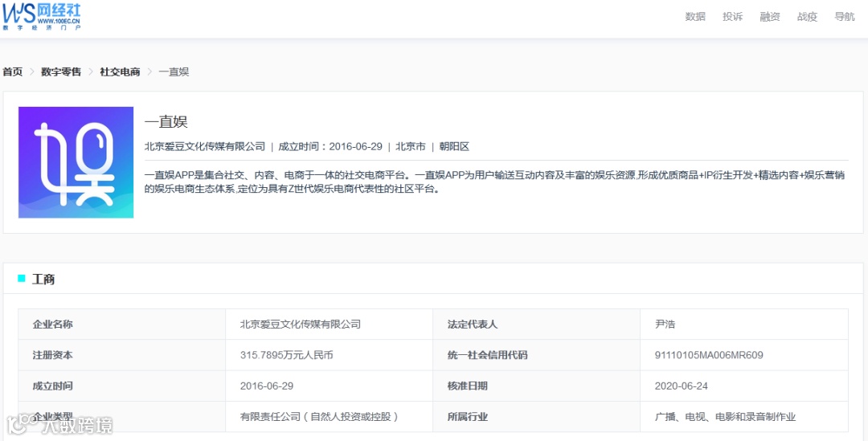
Task: Click 朝阳区 district text
Action: [454, 147]
